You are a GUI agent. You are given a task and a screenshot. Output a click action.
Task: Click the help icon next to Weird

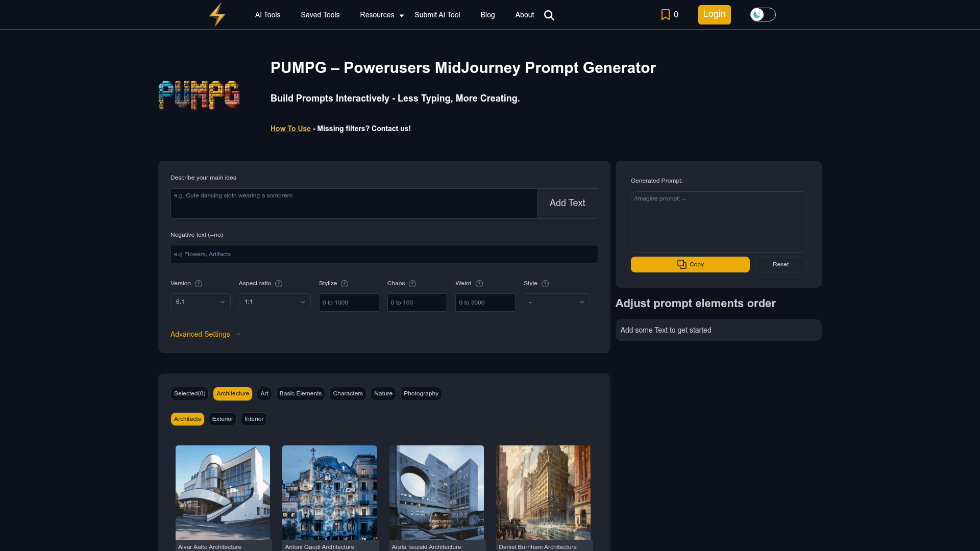coord(479,284)
